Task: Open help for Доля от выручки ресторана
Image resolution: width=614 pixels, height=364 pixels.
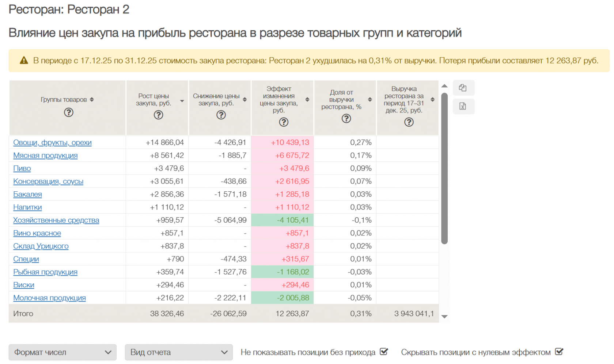Action: coord(346,119)
